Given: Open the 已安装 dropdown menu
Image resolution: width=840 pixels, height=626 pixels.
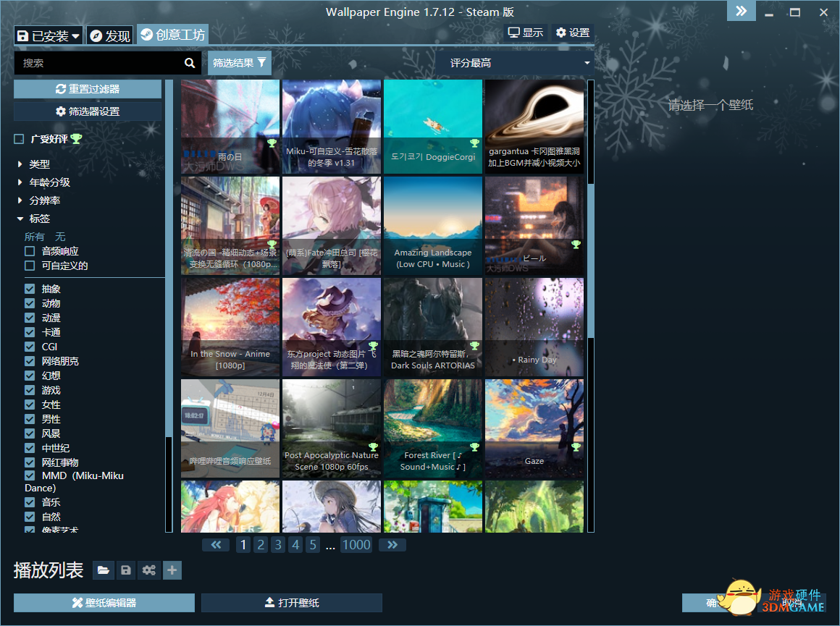Looking at the screenshot, I should point(49,36).
